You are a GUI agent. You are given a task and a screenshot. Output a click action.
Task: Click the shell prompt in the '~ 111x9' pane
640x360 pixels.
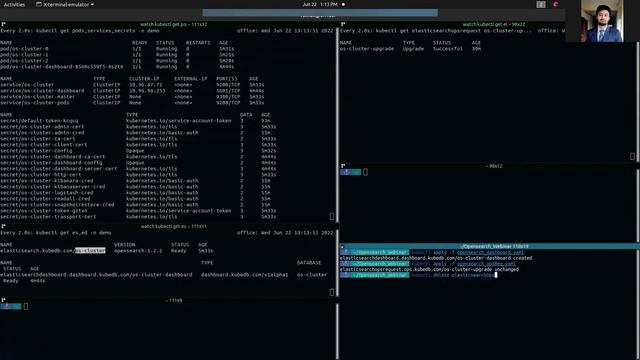(x=11, y=306)
